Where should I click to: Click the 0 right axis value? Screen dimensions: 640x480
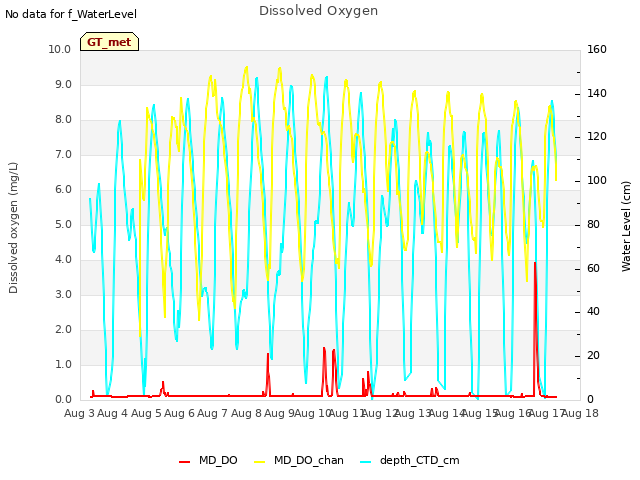(x=590, y=400)
